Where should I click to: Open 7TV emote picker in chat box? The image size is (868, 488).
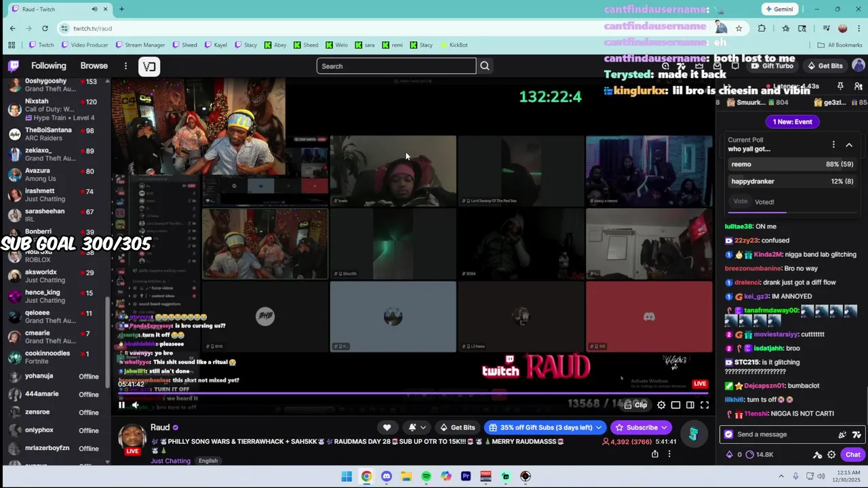tap(856, 434)
